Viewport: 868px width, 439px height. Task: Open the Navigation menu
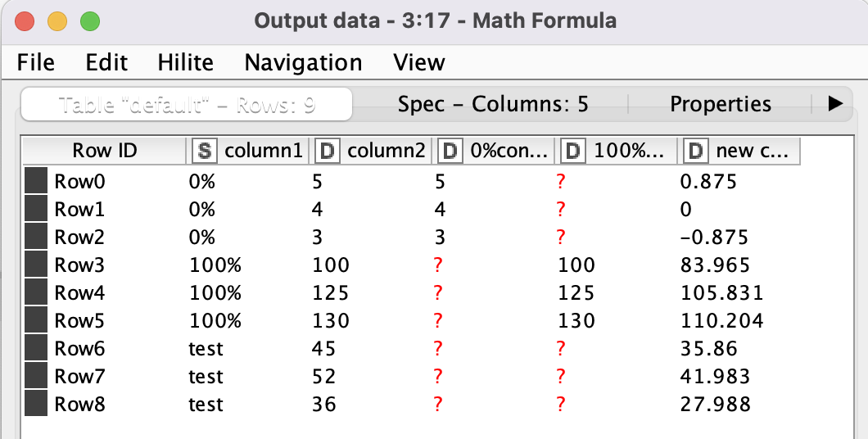(x=303, y=63)
